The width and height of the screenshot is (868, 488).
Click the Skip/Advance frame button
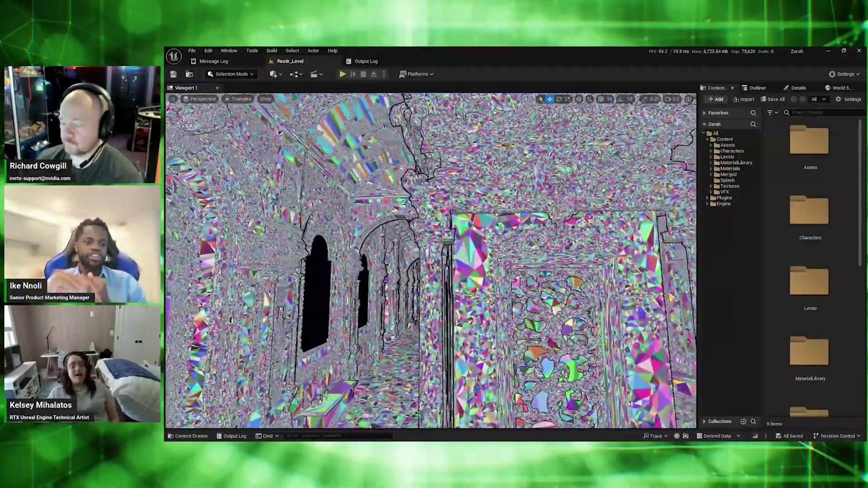[353, 74]
